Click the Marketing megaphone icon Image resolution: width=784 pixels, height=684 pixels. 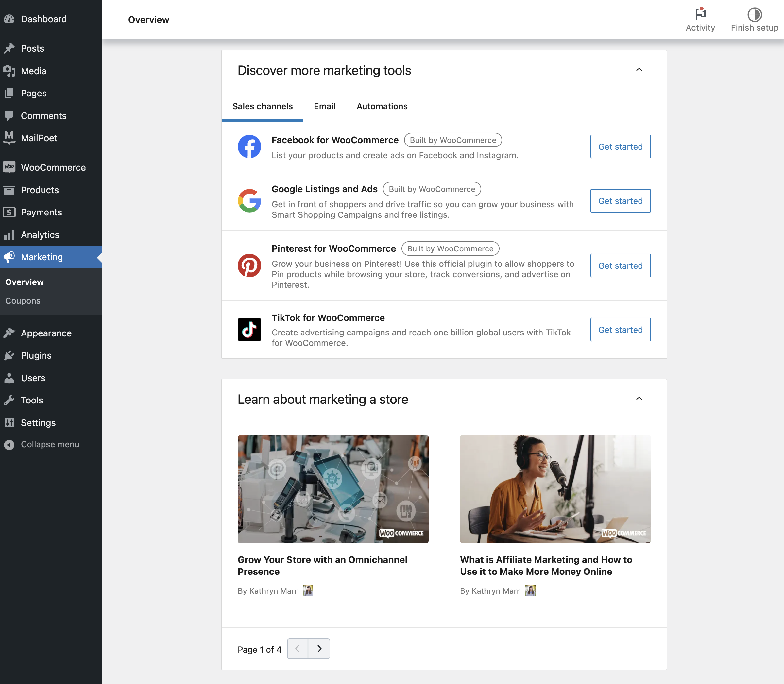(9, 256)
